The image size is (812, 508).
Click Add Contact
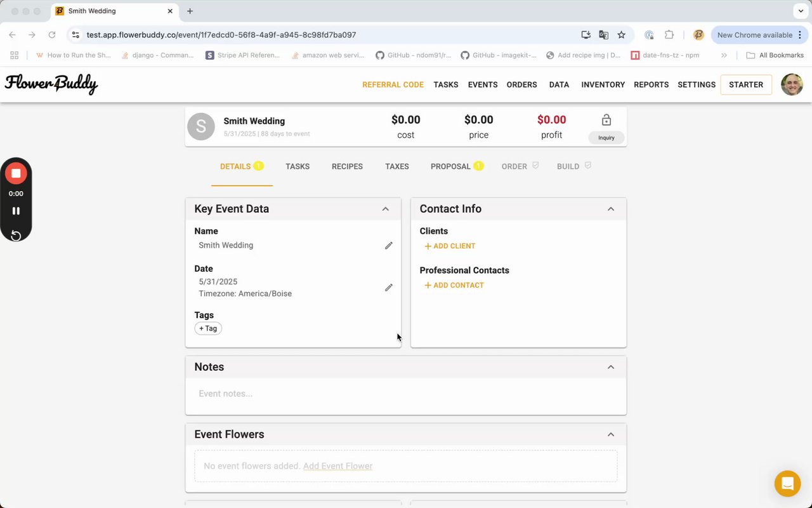pos(454,285)
